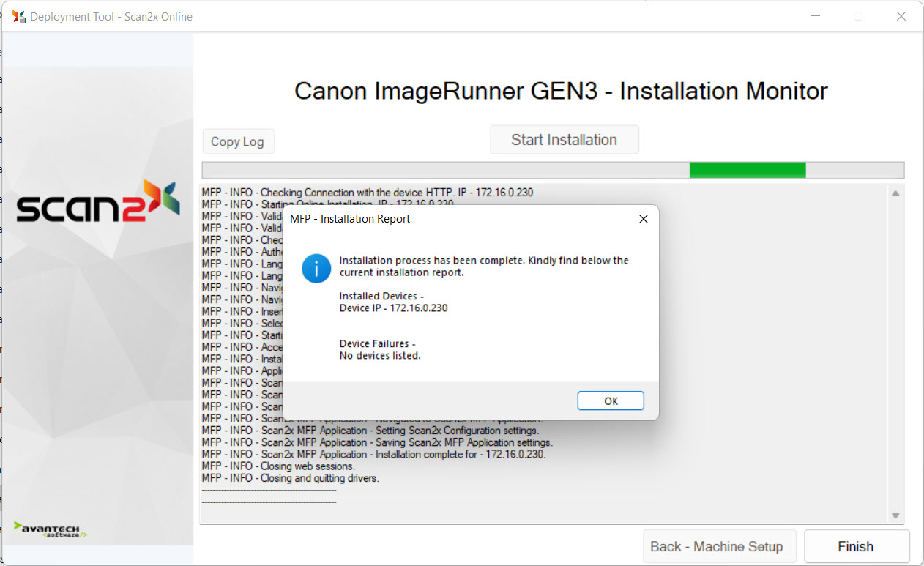Screen dimensions: 924x566
Task: Copy the installation log with Copy Log
Action: coord(237,141)
